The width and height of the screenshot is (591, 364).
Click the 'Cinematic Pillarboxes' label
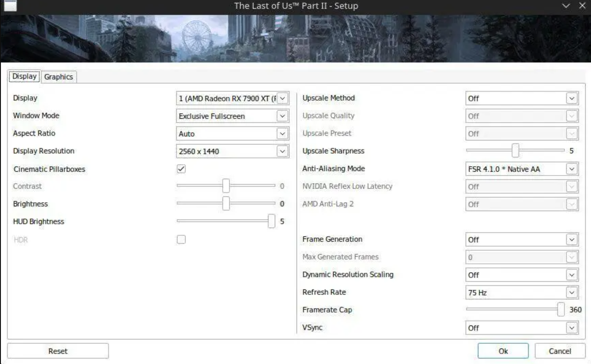coord(49,169)
